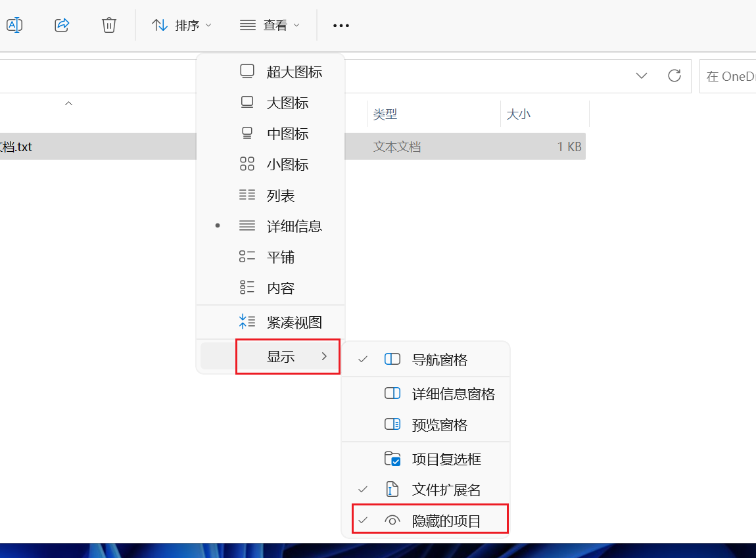Click the Share icon in toolbar
The width and height of the screenshot is (756, 558).
[62, 25]
